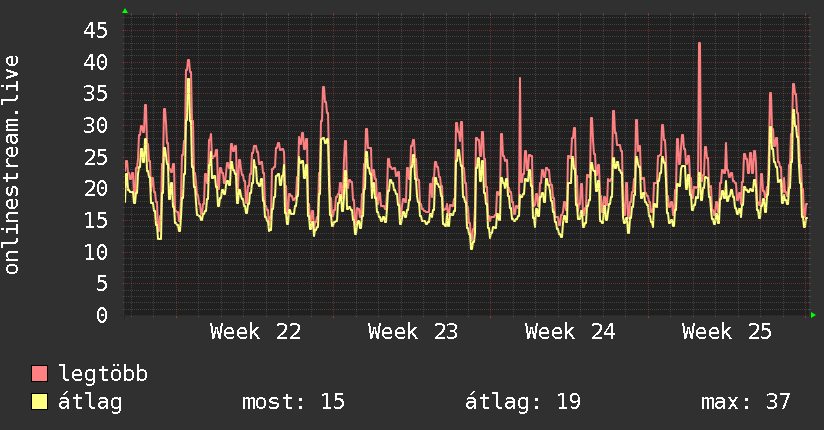
Task: Click the Week 24 axis label
Action: pos(570,332)
